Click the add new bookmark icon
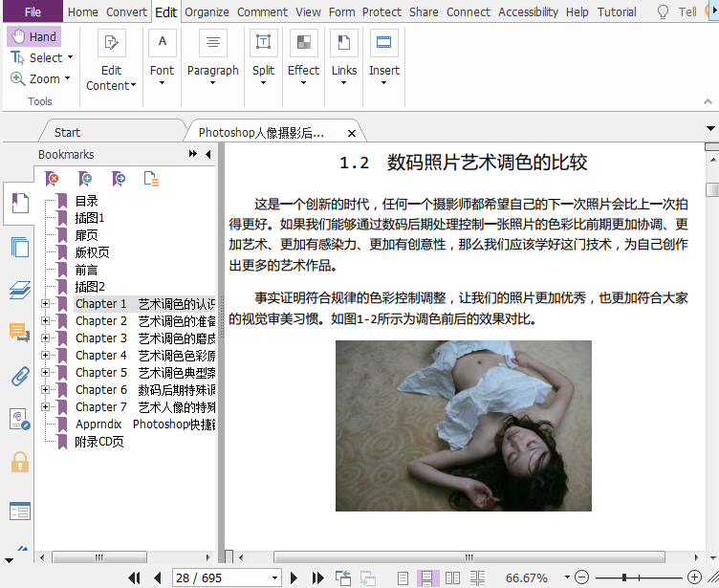719x588 pixels. (86, 178)
